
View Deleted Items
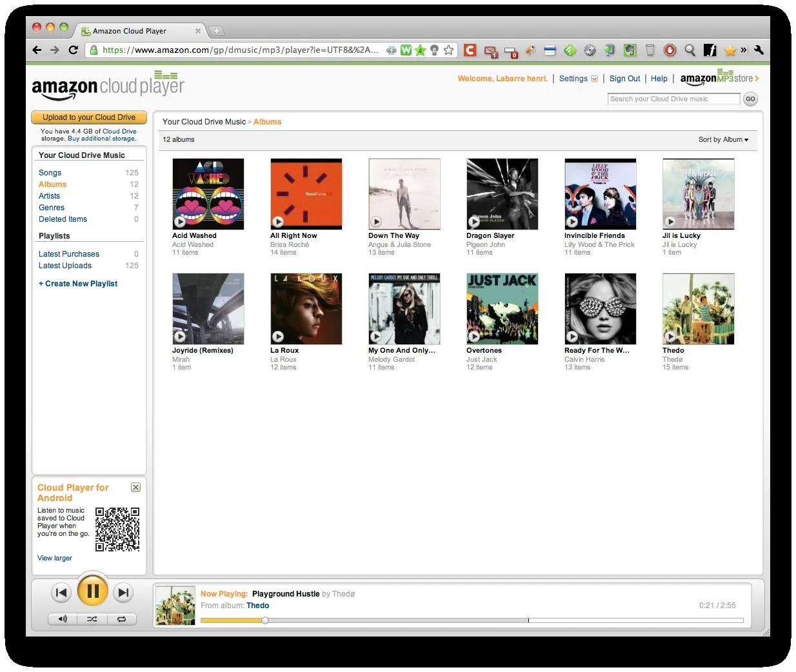[x=63, y=219]
